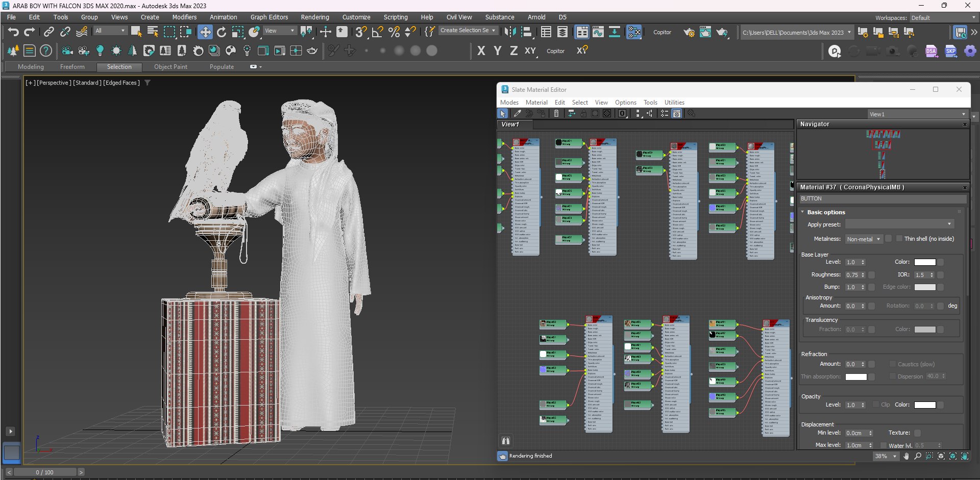Open the 38% zoom level dropdown
Screen dimensions: 980x480
pos(886,457)
